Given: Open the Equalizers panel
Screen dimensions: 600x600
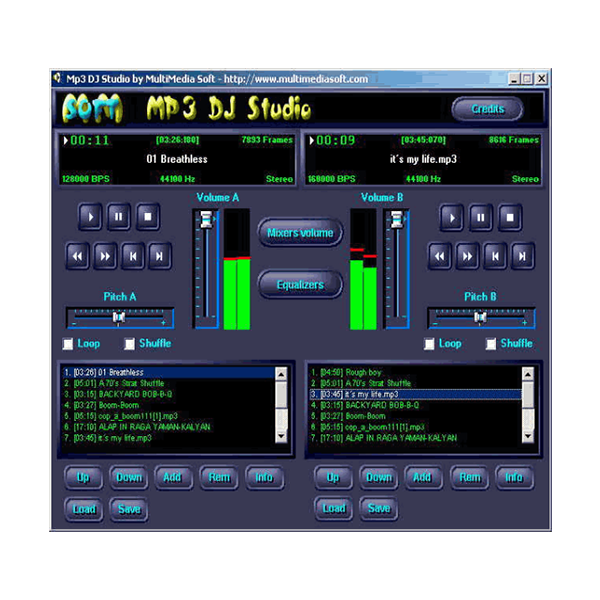Looking at the screenshot, I should [300, 285].
